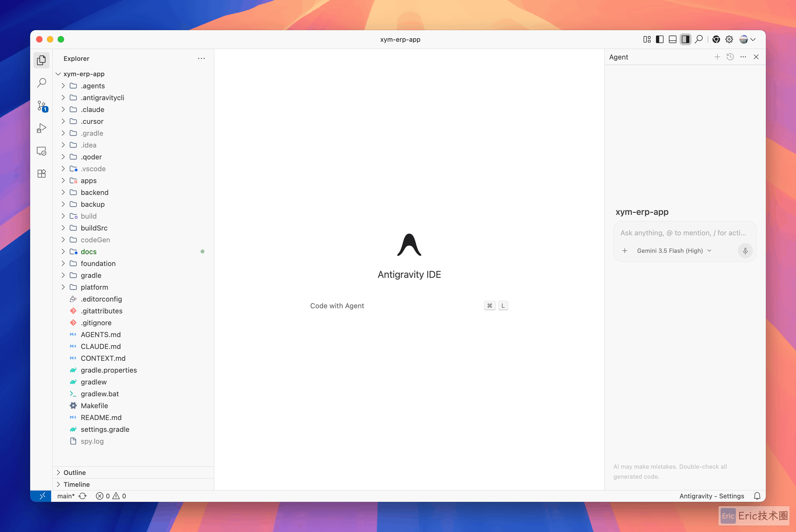Open the Remote Explorer view icon
This screenshot has height=532, width=796.
coord(41,151)
